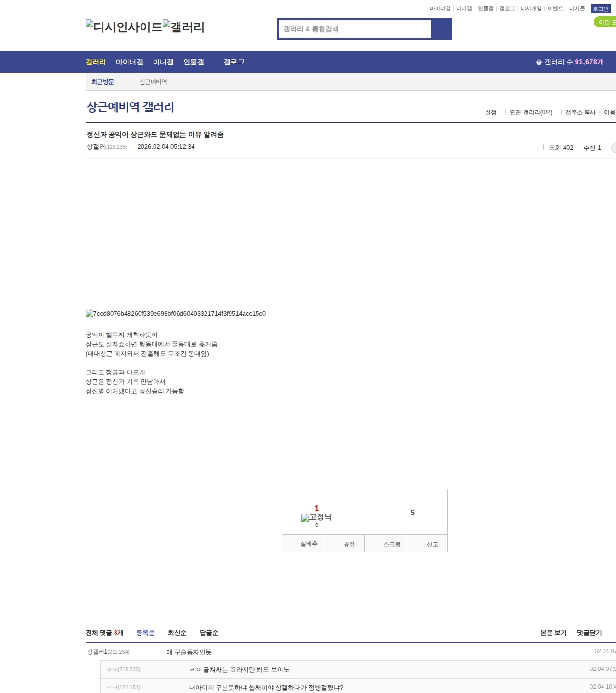This screenshot has height=693, width=616.
Task: Click the 로그인 button at top
Action: tap(601, 9)
